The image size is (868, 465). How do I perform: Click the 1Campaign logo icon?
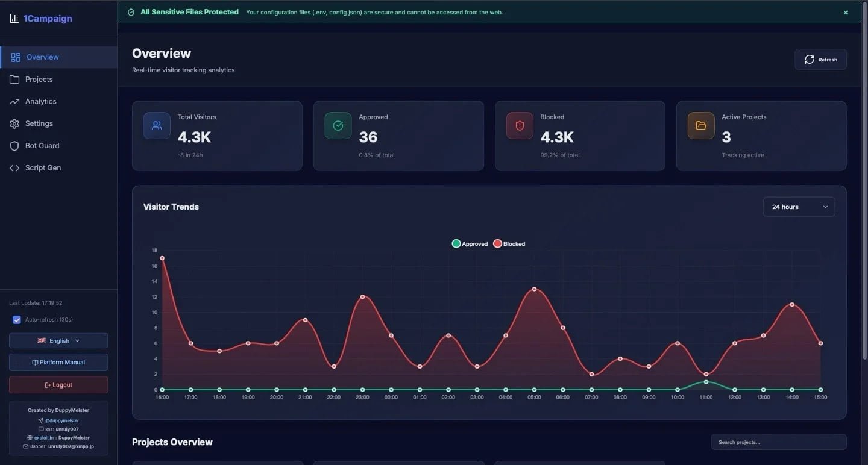pos(13,19)
